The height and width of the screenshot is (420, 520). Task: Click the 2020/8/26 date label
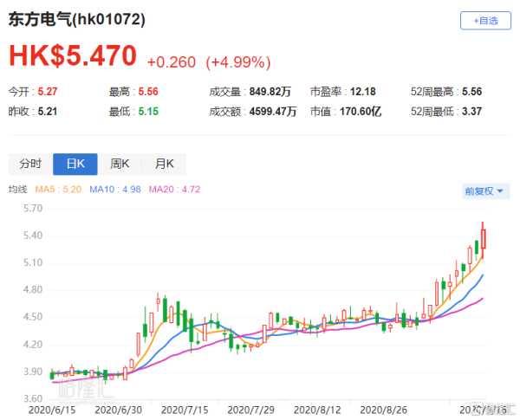point(384,410)
